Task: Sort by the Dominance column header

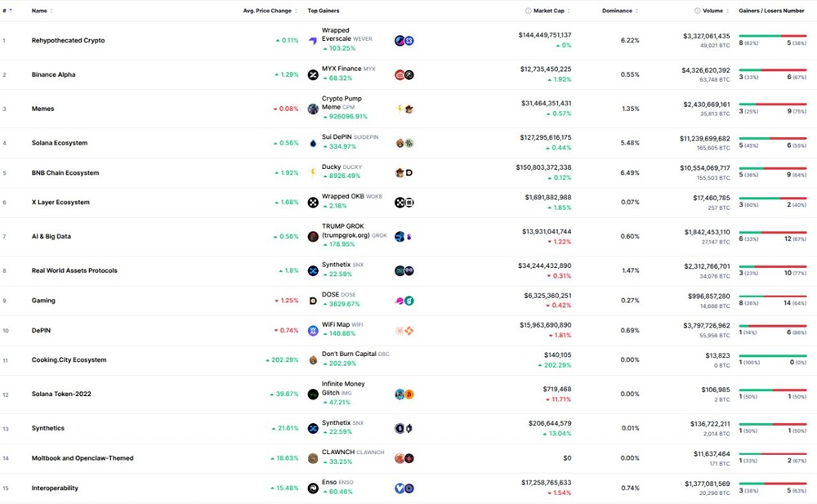Action: [619, 11]
